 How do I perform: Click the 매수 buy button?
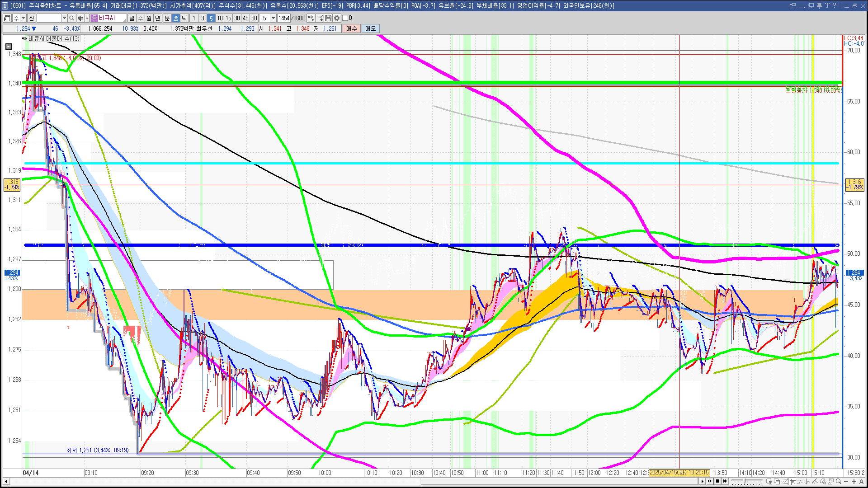[352, 28]
